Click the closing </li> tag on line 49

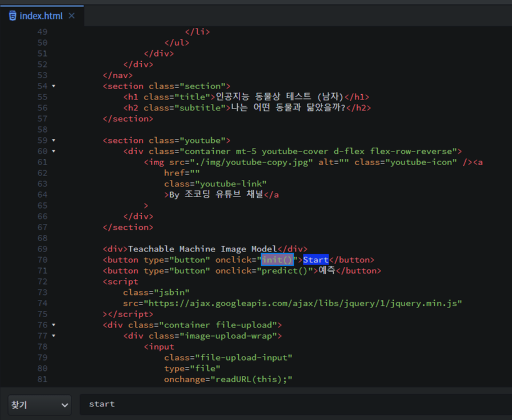click(198, 32)
